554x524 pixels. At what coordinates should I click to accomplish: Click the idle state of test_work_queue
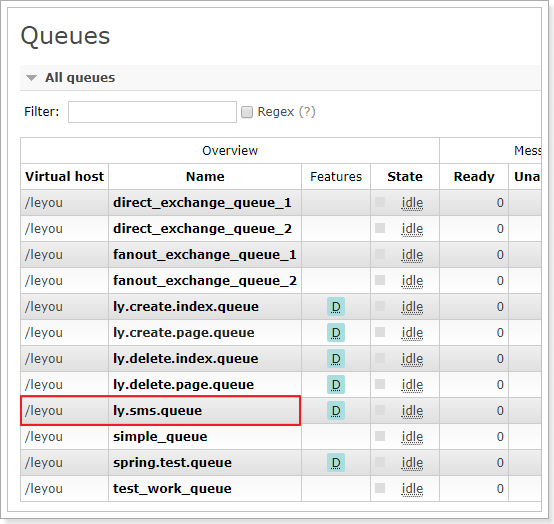412,489
